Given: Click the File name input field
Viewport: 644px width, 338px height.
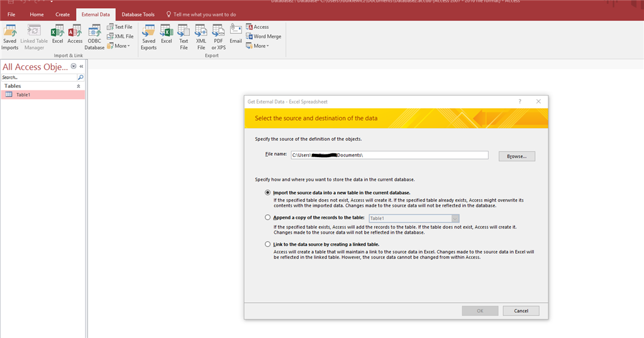Looking at the screenshot, I should click(389, 155).
